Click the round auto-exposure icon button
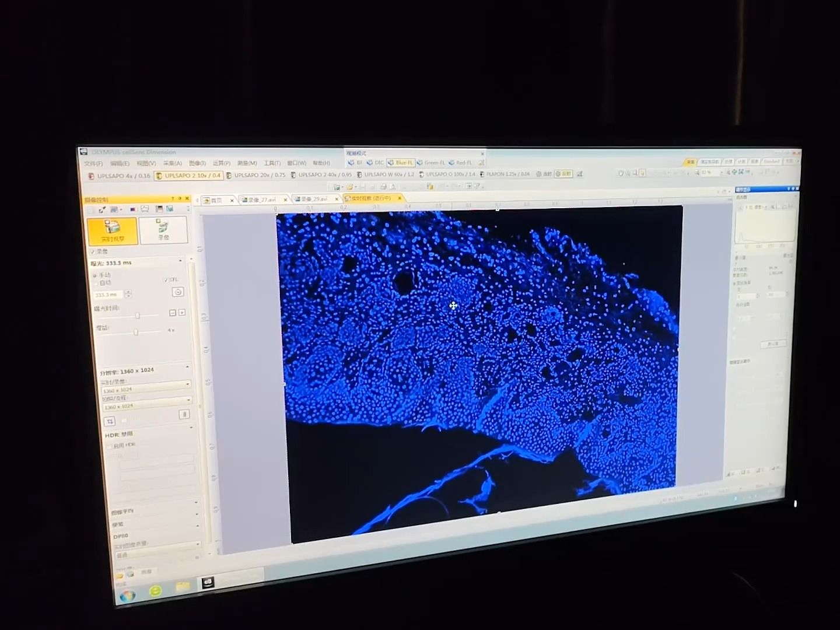 (x=178, y=292)
